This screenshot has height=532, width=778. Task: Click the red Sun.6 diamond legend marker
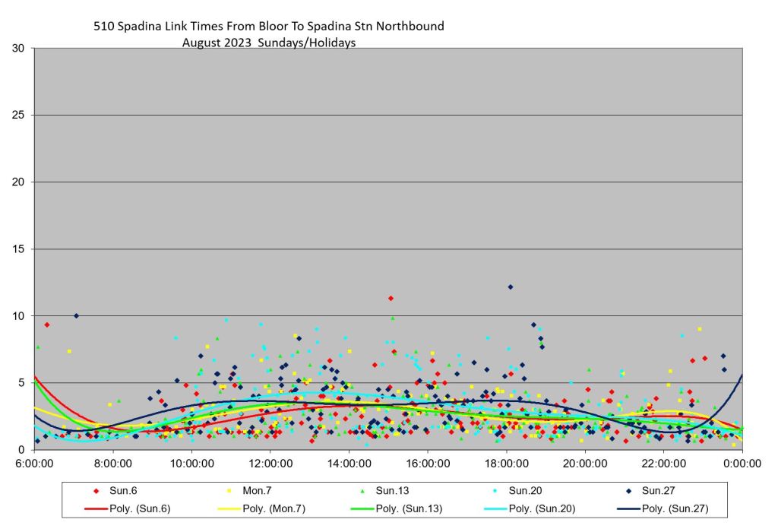96,492
